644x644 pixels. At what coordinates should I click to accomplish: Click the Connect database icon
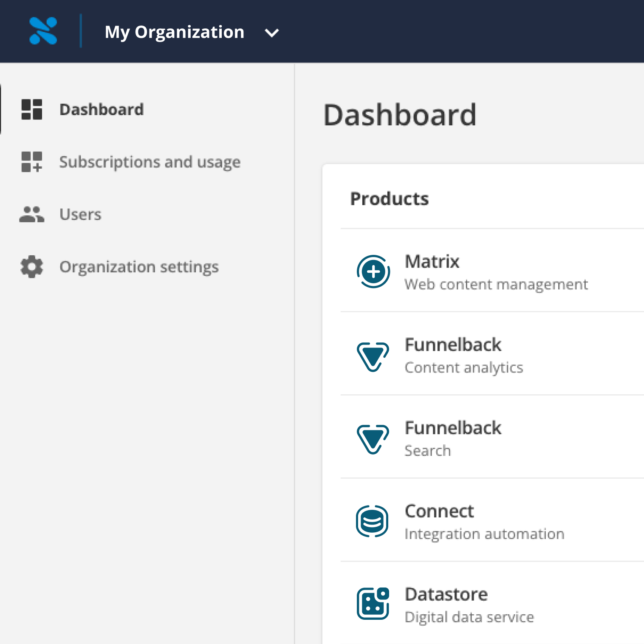[372, 521]
